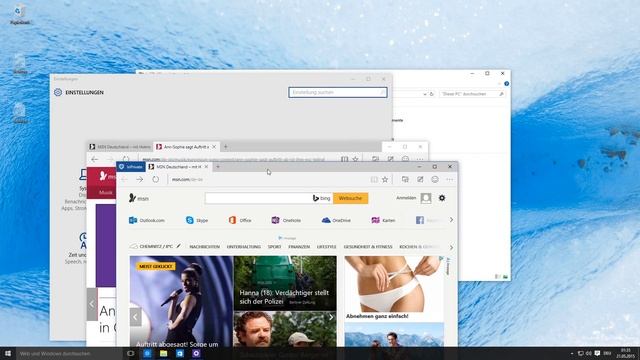
Task: Click the msn logo on the page
Action: [x=139, y=198]
